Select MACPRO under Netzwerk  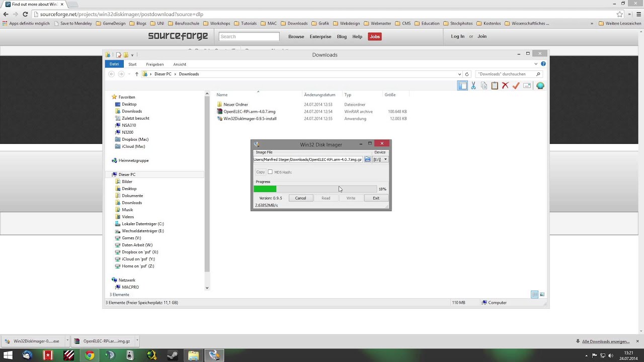pyautogui.click(x=130, y=287)
